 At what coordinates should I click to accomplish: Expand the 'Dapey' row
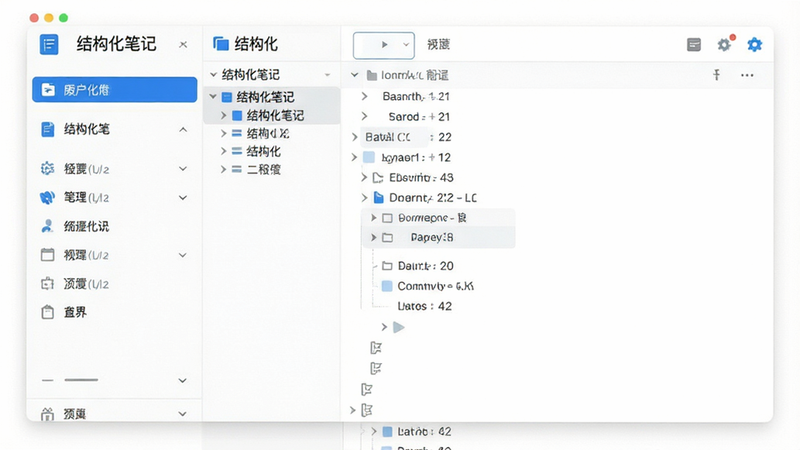pos(373,237)
